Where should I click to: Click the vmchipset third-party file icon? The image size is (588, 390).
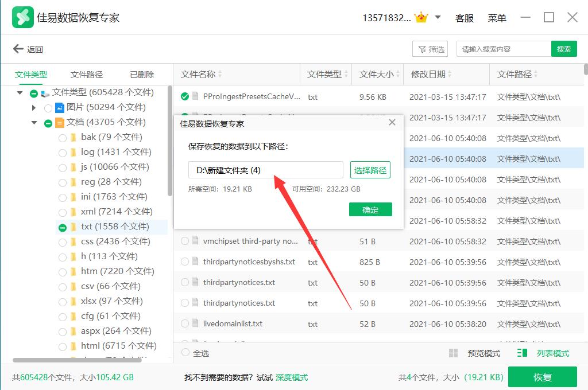pyautogui.click(x=195, y=240)
